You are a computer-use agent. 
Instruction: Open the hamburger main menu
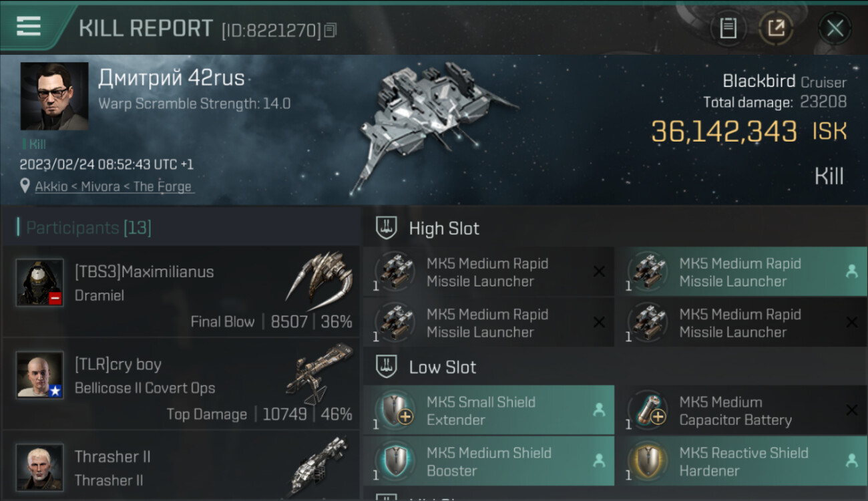[x=28, y=27]
